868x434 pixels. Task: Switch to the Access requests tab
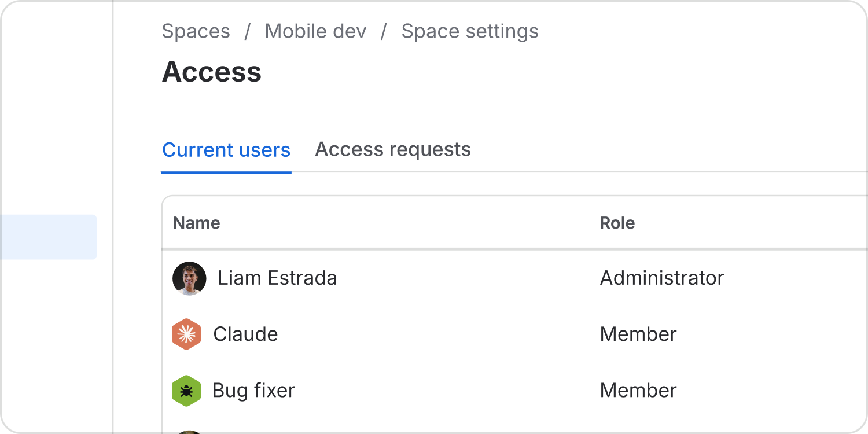[x=393, y=149]
